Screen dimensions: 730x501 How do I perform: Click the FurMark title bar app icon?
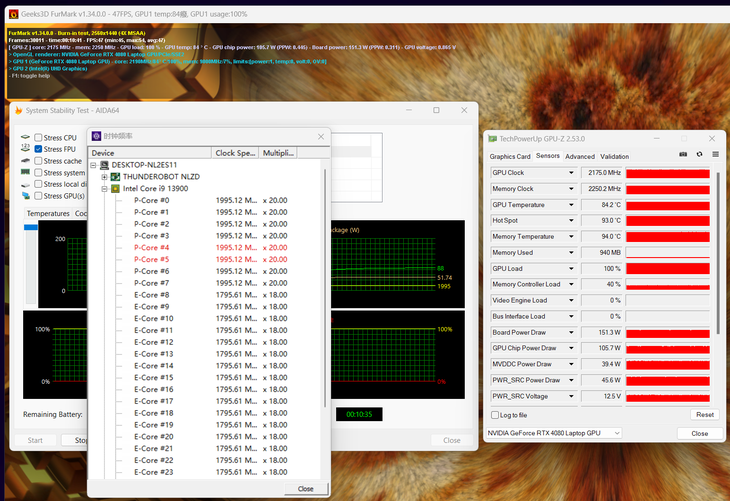point(14,14)
